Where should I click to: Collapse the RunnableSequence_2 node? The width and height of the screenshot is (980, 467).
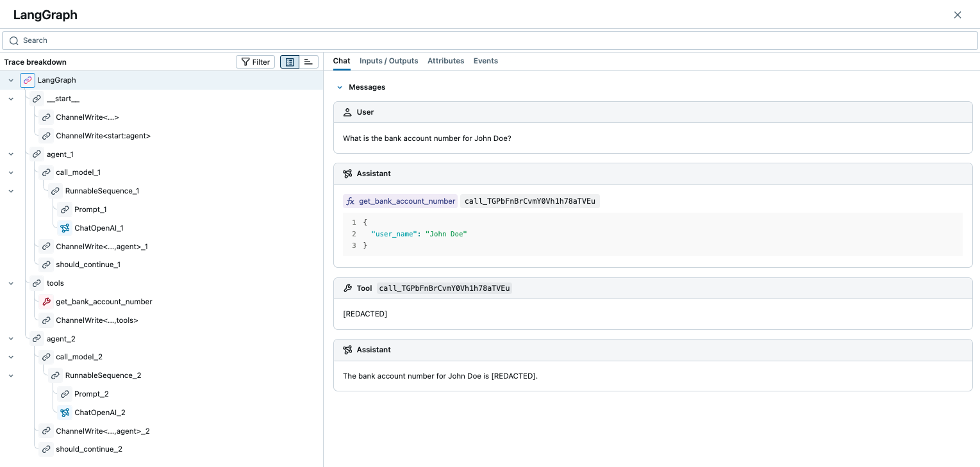coord(11,375)
